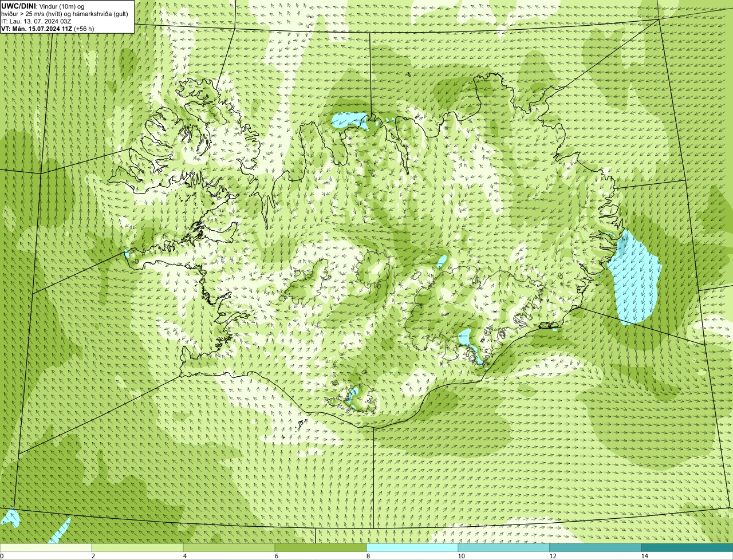Click the 4–6 m/s legend color segment
The height and width of the screenshot is (560, 733).
point(229,548)
